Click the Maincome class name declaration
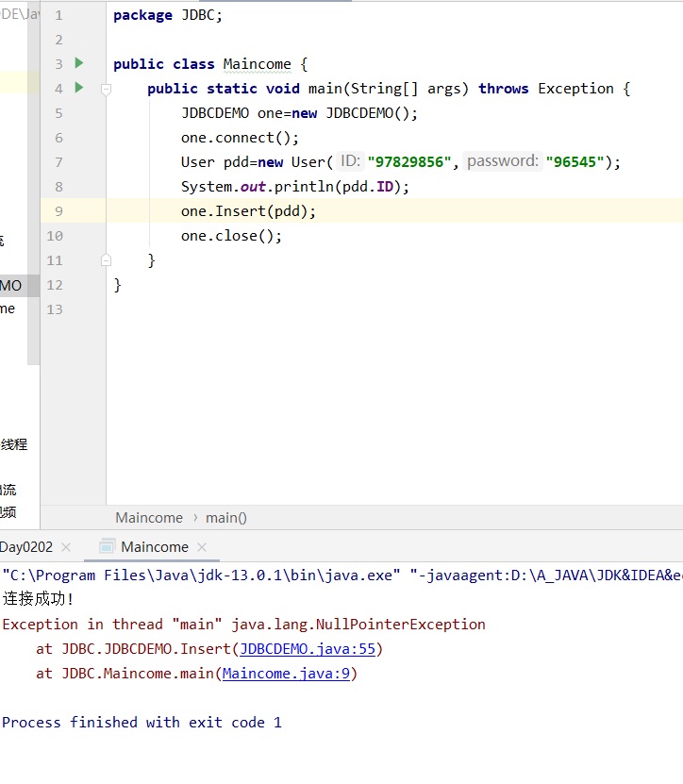The image size is (683, 784). [x=257, y=64]
